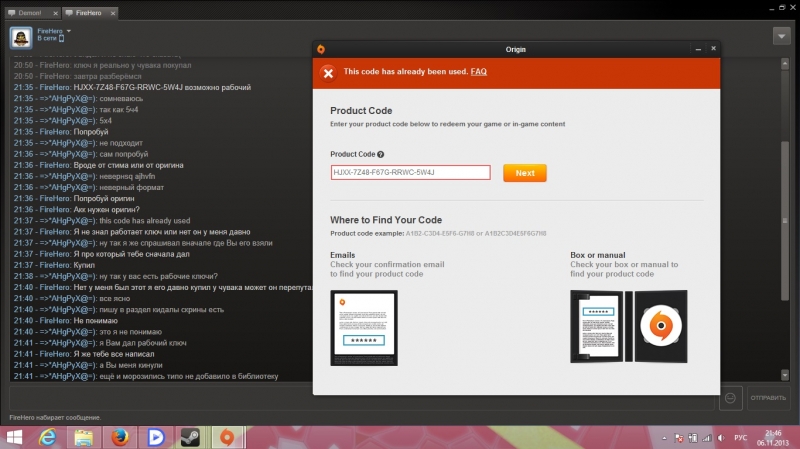The image size is (800, 449).
Task: Open the FAQ link in error banner
Action: pyautogui.click(x=478, y=71)
